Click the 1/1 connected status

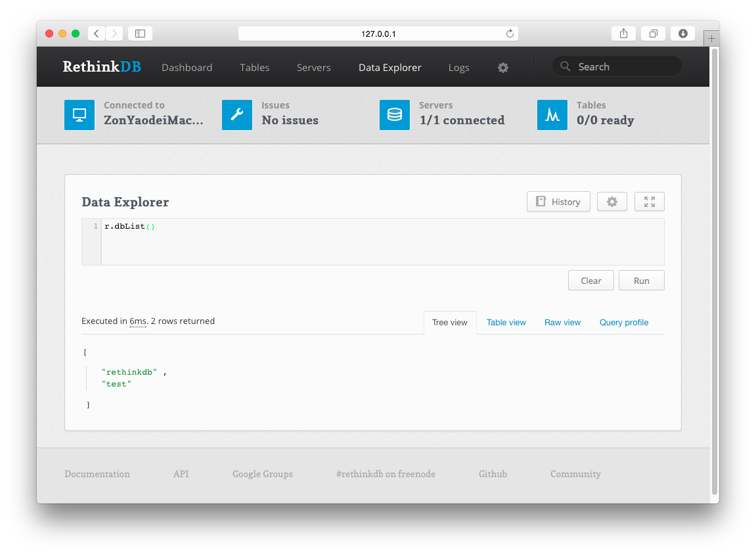tap(462, 120)
